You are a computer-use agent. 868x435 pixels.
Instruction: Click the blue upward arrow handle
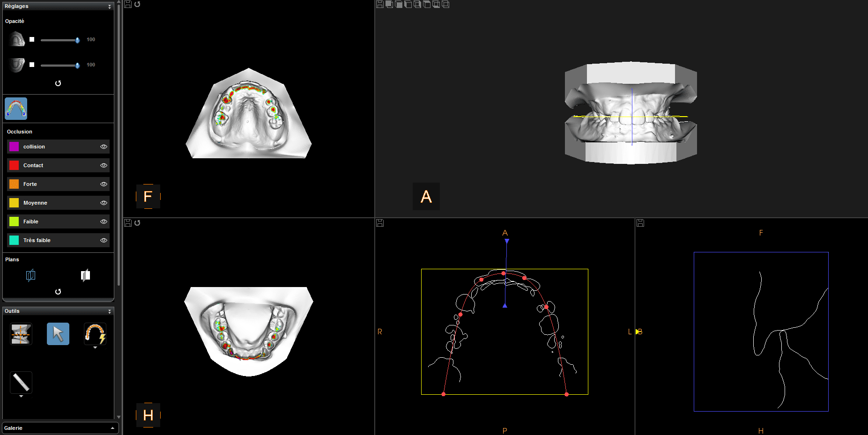pos(505,305)
